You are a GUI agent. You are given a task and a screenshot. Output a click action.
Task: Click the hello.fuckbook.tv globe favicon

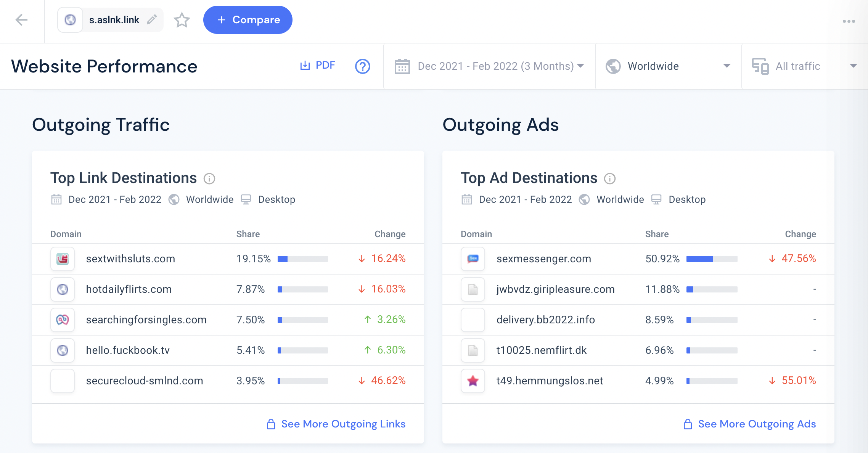[63, 350]
